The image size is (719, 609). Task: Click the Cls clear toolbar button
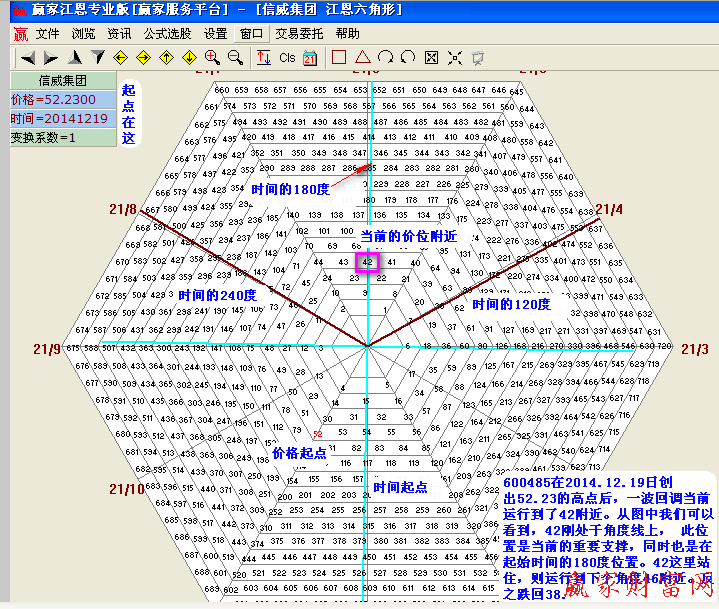[287, 57]
